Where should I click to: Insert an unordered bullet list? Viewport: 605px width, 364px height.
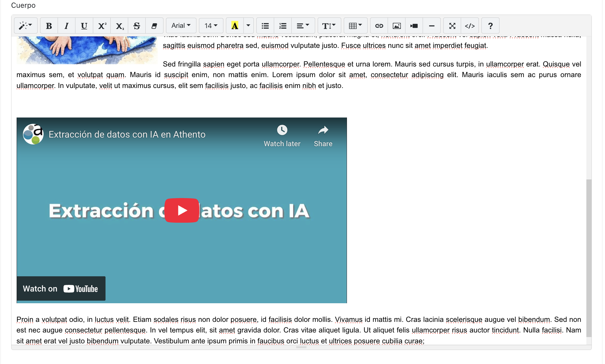(265, 26)
